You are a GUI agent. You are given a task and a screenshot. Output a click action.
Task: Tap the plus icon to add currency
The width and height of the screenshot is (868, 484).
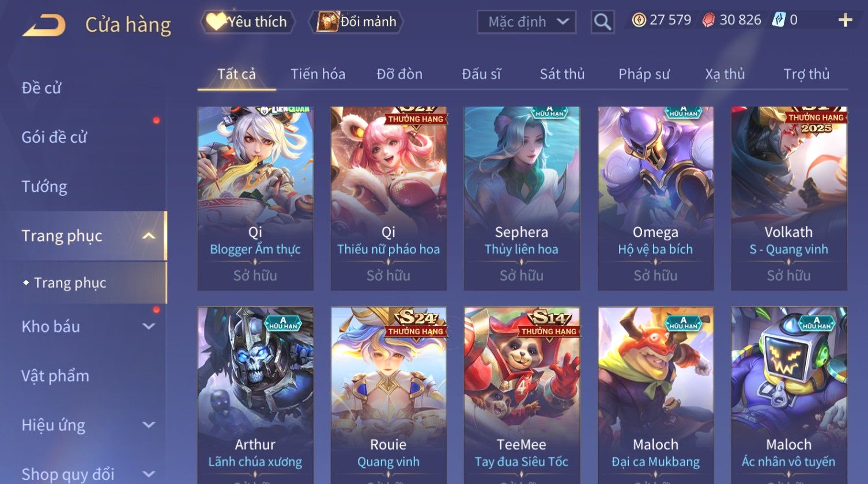(x=845, y=20)
